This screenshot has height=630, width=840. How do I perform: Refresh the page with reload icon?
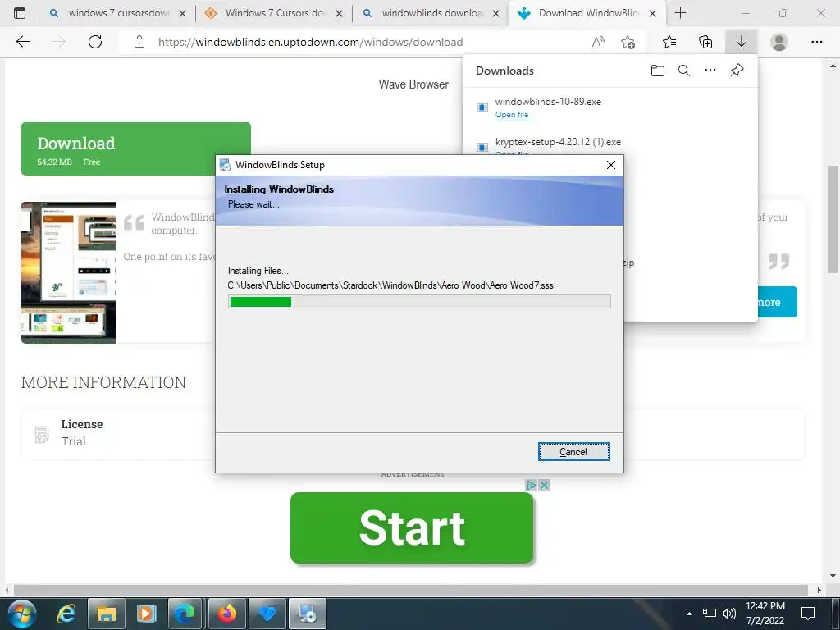click(95, 42)
